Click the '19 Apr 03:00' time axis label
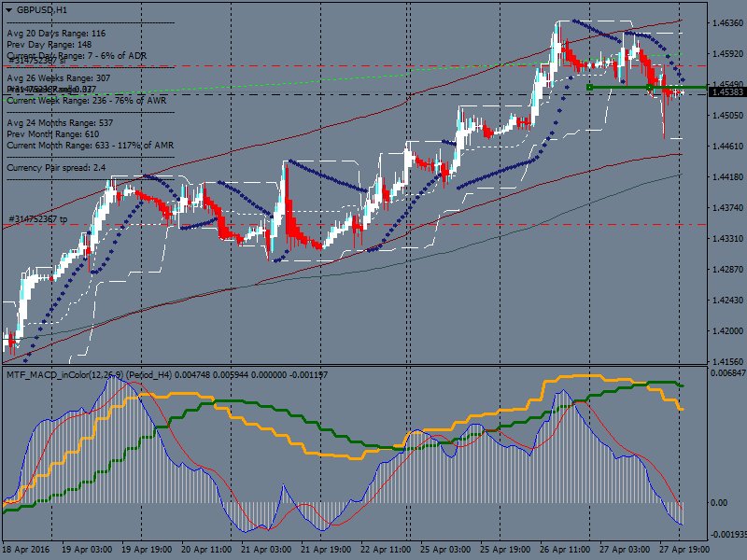Screen dimensions: 747x560 coord(87,550)
